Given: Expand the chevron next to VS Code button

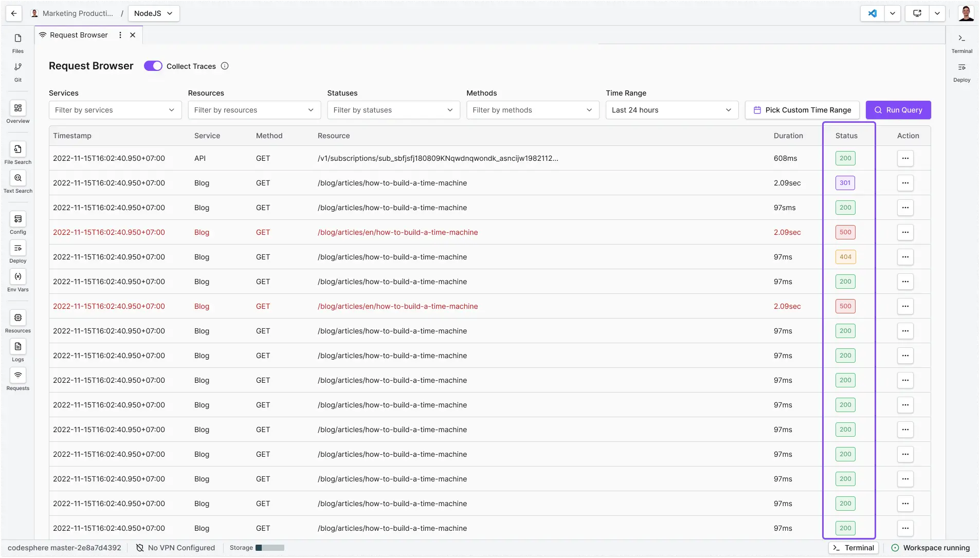Looking at the screenshot, I should coord(893,13).
